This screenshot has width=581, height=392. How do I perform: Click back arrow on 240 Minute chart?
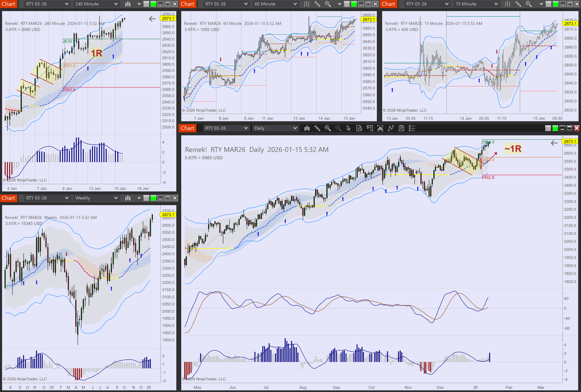click(152, 19)
